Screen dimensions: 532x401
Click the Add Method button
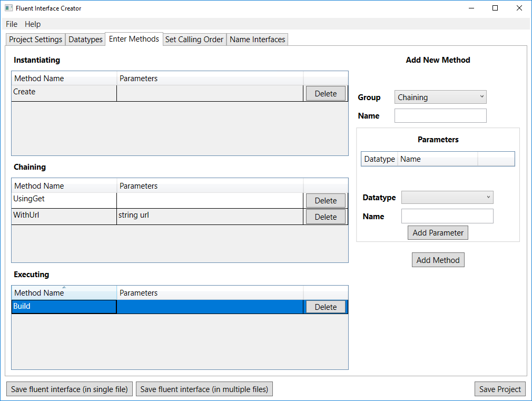click(x=438, y=260)
